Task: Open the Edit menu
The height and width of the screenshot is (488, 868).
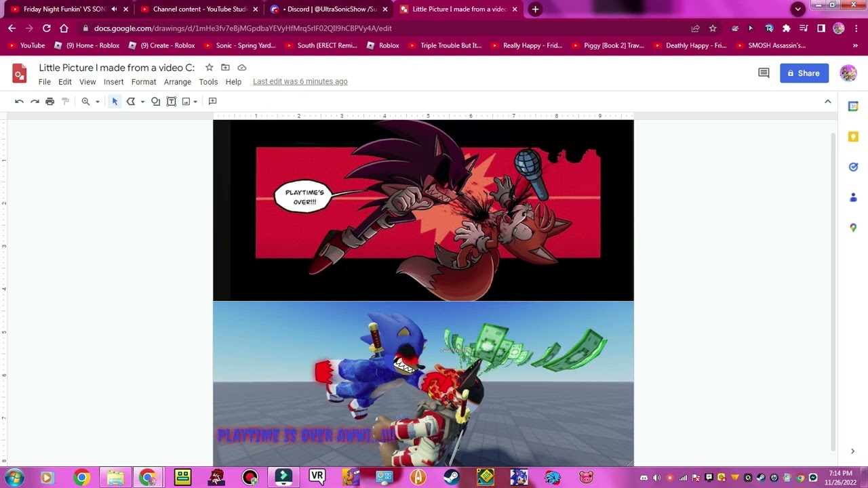Action: 65,82
